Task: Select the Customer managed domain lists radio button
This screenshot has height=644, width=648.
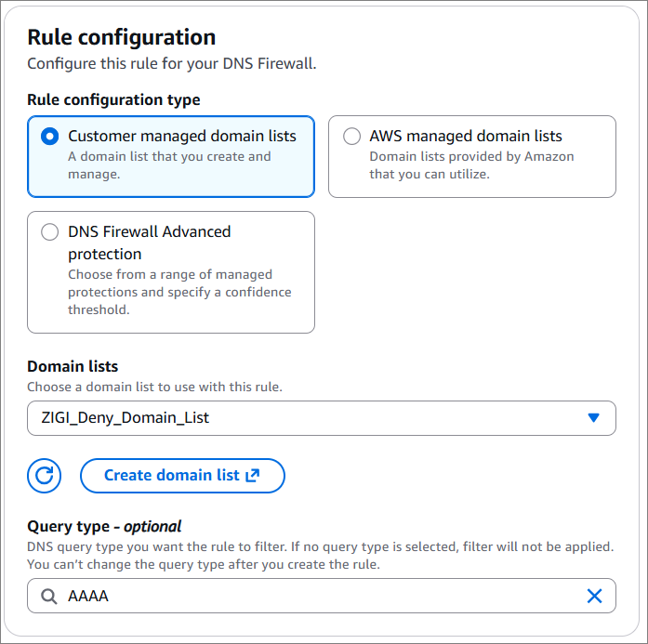Action: tap(49, 137)
